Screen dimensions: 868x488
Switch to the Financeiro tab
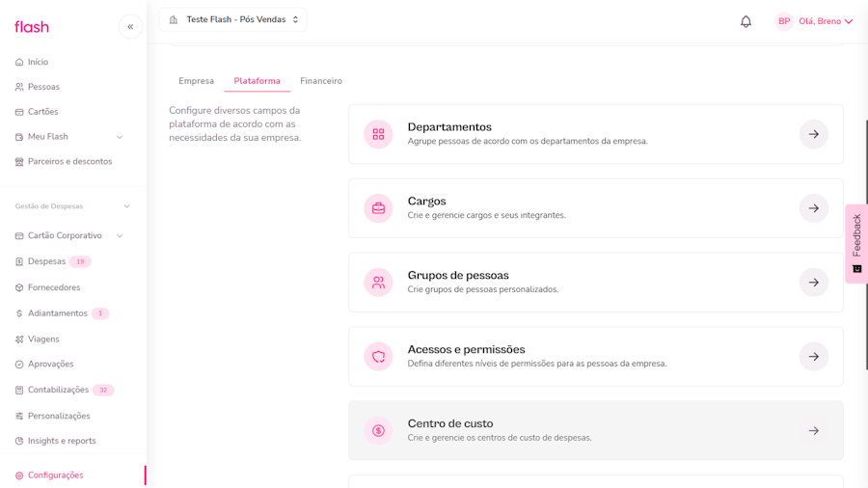(x=321, y=81)
